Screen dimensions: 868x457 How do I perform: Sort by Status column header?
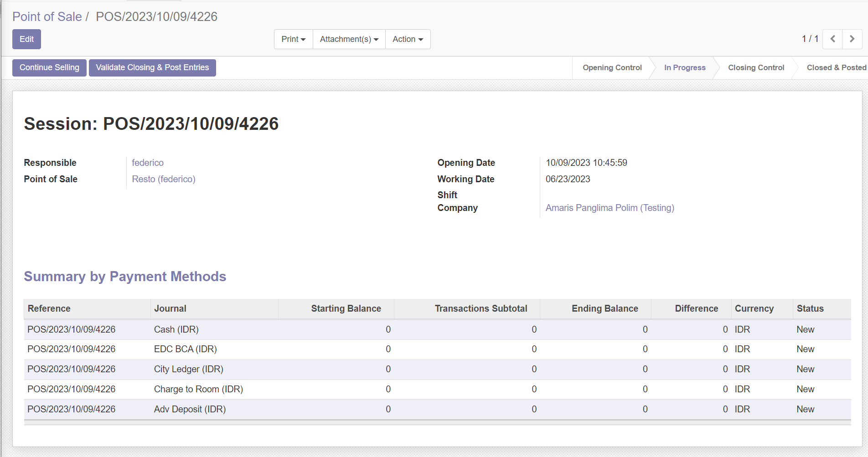pos(822,308)
